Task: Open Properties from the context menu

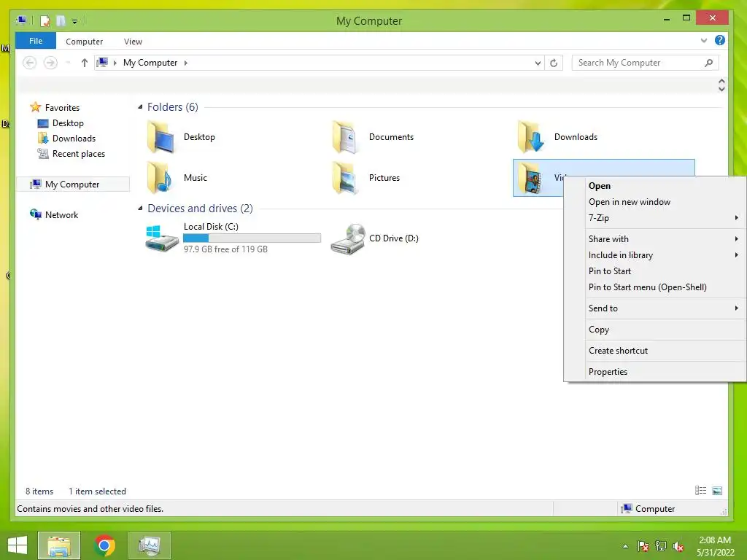Action: pyautogui.click(x=654, y=372)
